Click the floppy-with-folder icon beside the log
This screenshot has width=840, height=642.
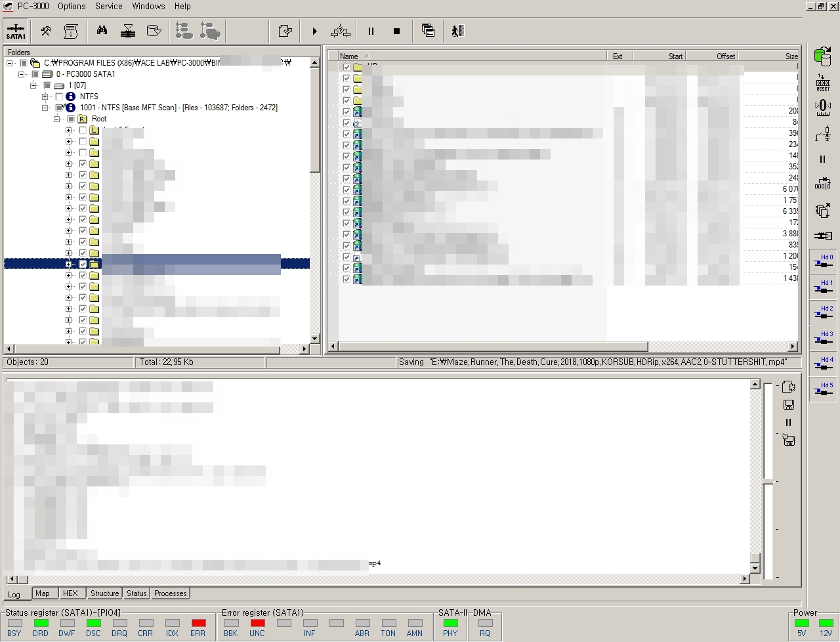click(789, 440)
